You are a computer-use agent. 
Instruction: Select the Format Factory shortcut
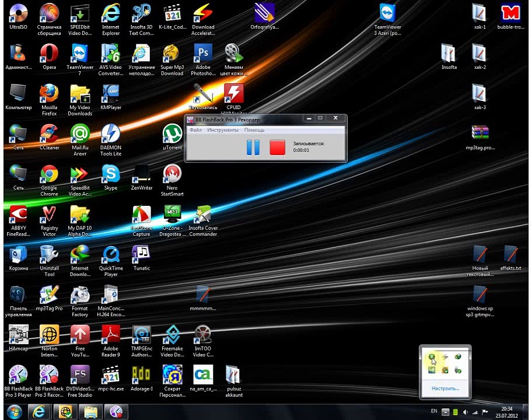click(x=80, y=301)
